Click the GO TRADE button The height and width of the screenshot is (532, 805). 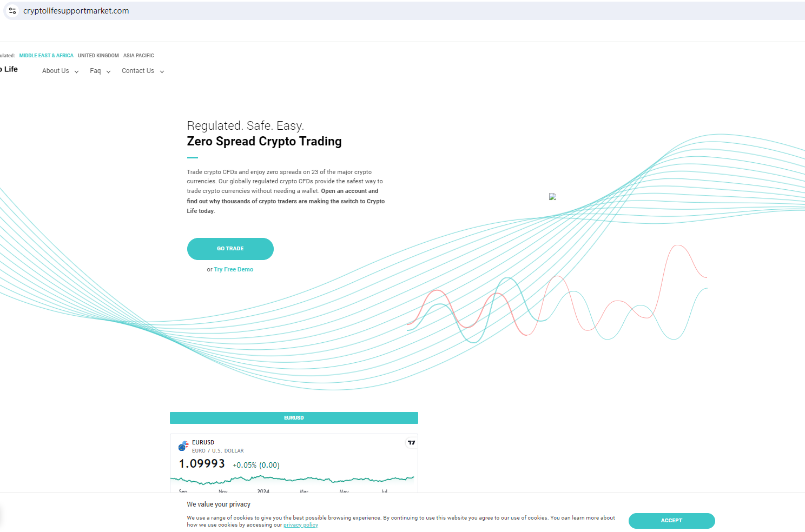coord(230,249)
